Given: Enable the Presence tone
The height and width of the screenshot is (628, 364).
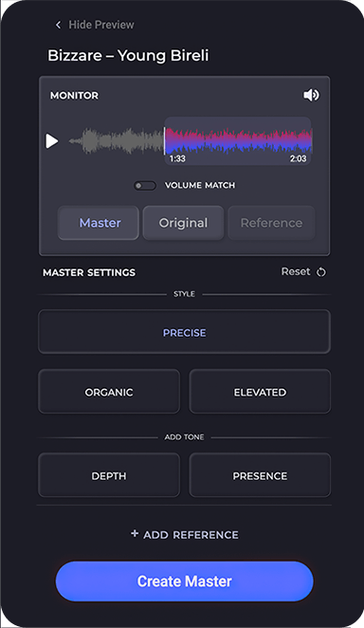Looking at the screenshot, I should [x=260, y=475].
